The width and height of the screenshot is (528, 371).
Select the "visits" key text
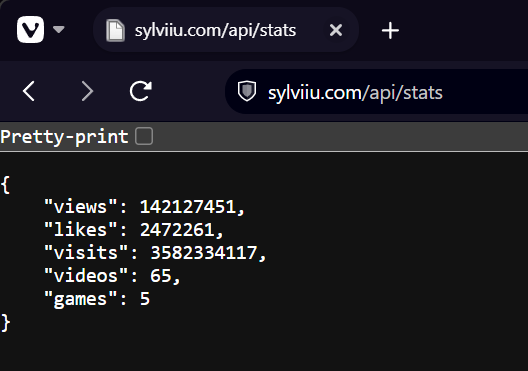[x=86, y=252]
